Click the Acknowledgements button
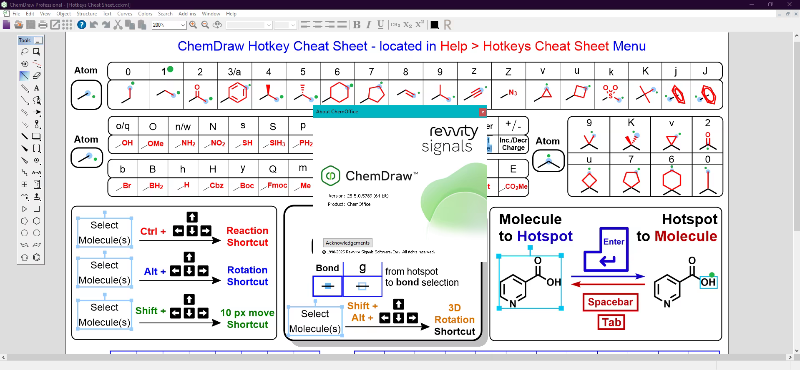Image resolution: width=800 pixels, height=370 pixels. click(348, 242)
